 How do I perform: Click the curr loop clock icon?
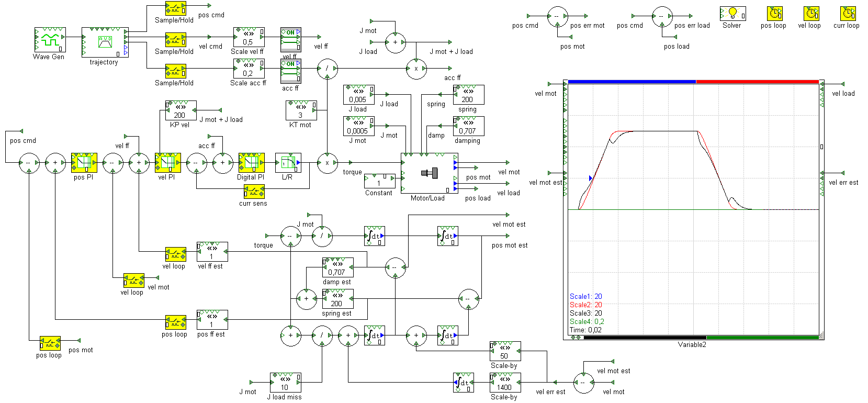point(848,14)
